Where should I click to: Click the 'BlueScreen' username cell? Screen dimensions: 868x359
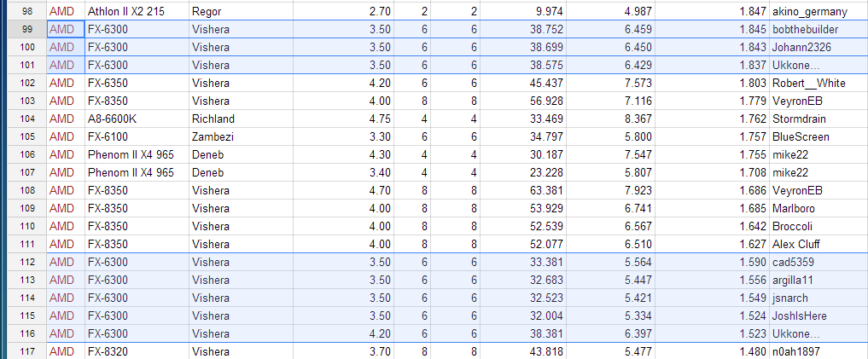[818, 136]
